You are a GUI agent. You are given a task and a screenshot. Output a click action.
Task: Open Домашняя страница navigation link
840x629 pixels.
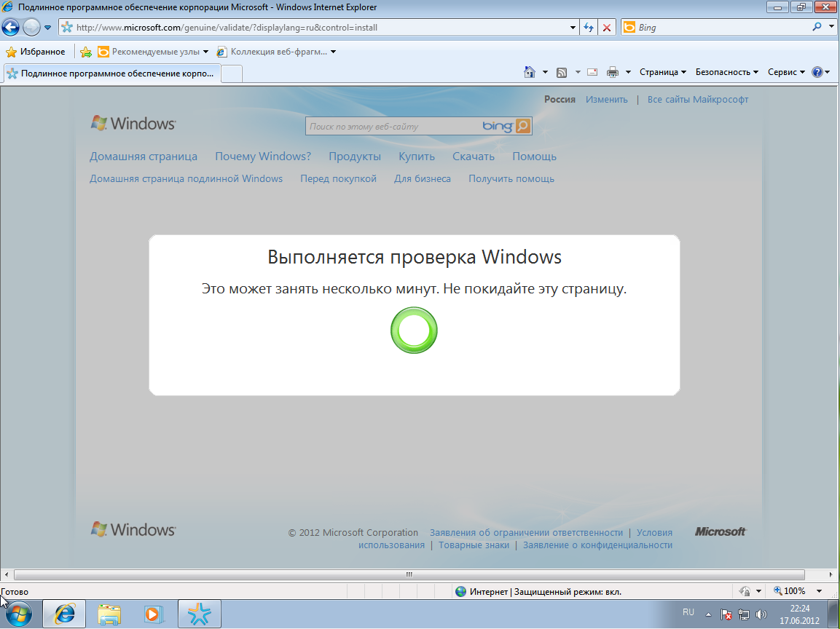143,157
